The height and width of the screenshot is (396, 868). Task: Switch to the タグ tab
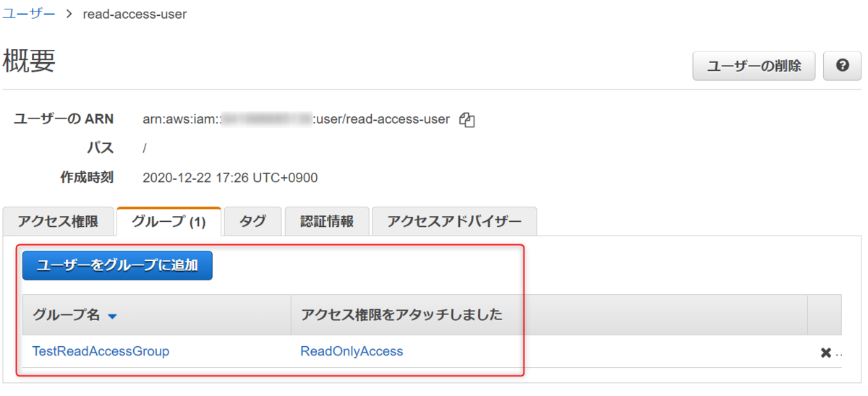[x=252, y=221]
